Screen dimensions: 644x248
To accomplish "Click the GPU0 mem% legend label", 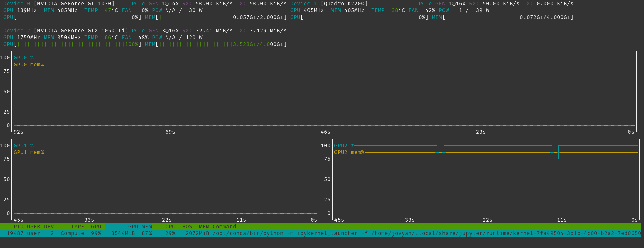I will (29, 65).
